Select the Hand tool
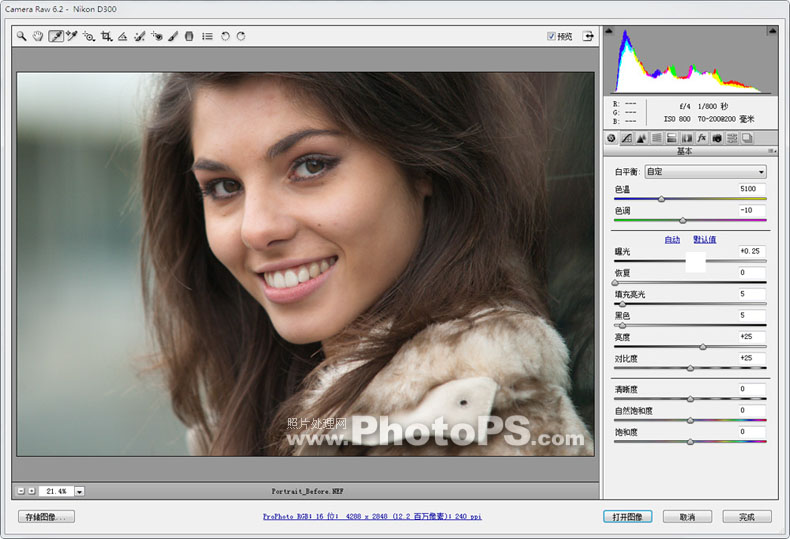This screenshot has width=790, height=539. [x=38, y=36]
